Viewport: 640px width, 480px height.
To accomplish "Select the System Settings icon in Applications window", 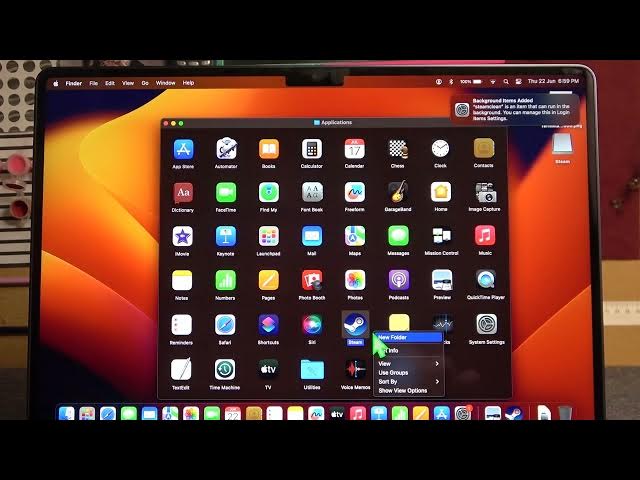I will [x=487, y=324].
